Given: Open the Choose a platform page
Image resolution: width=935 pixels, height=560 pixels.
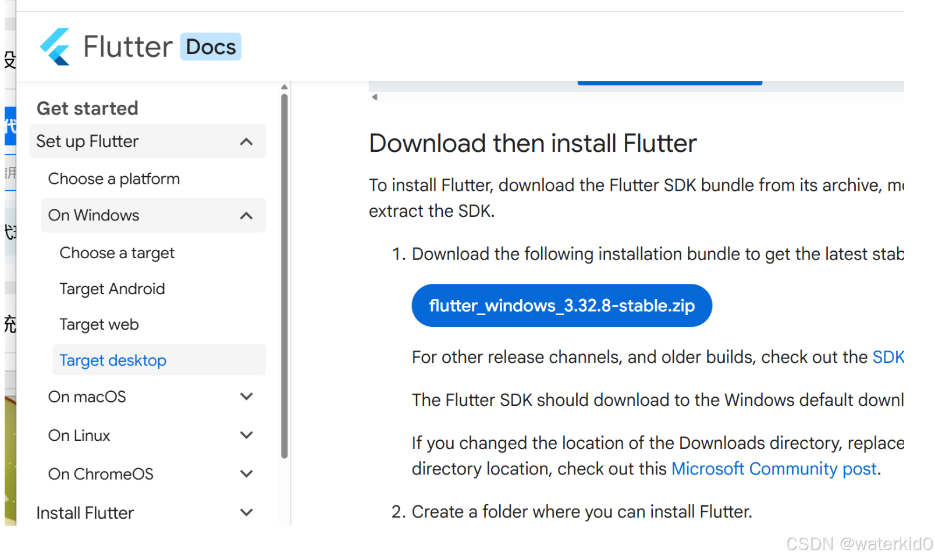Looking at the screenshot, I should [x=114, y=179].
